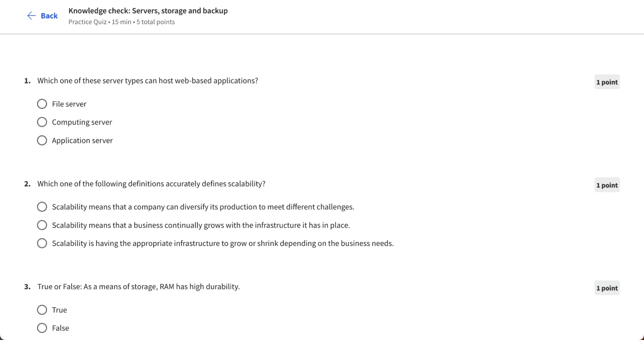Choose the answer about business growing with infrastructure
Image resolution: width=644 pixels, height=340 pixels.
point(42,225)
